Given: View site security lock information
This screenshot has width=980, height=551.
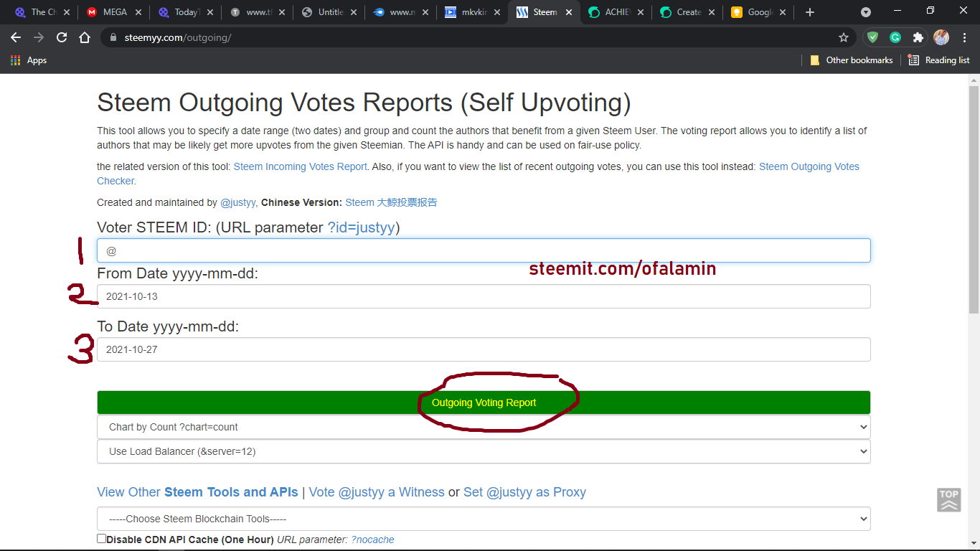Looking at the screenshot, I should [x=113, y=37].
